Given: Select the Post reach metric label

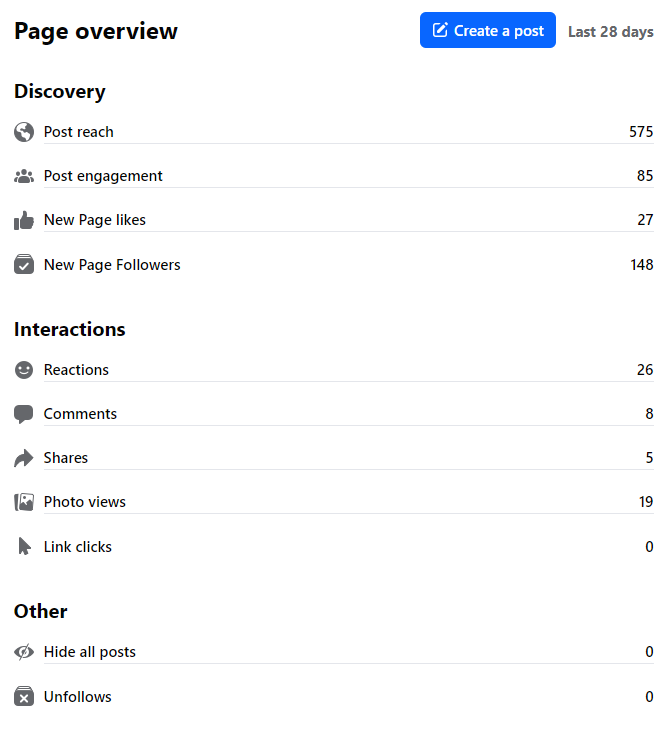Looking at the screenshot, I should (79, 132).
